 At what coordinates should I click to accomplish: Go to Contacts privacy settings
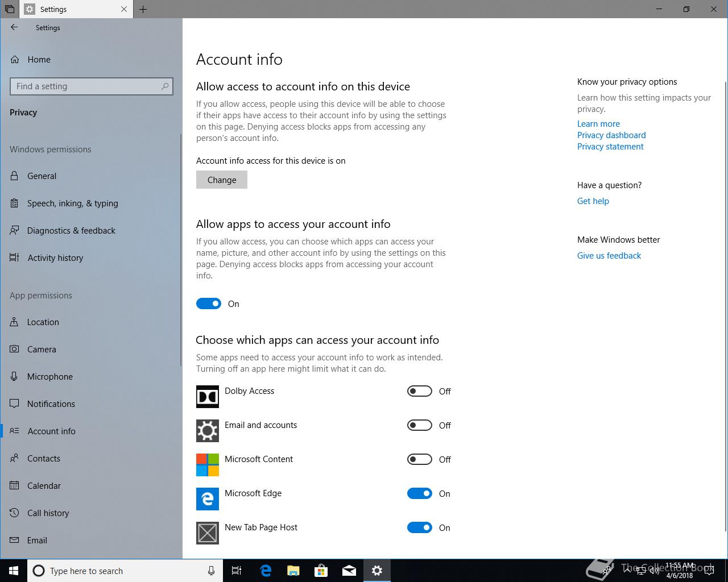pyautogui.click(x=91, y=459)
